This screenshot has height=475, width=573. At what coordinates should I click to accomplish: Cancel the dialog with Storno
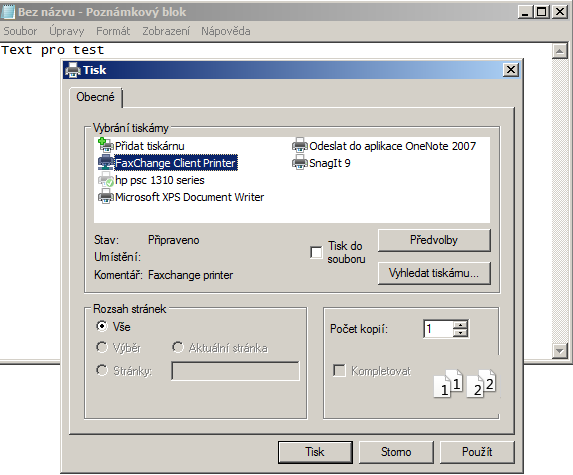point(396,452)
